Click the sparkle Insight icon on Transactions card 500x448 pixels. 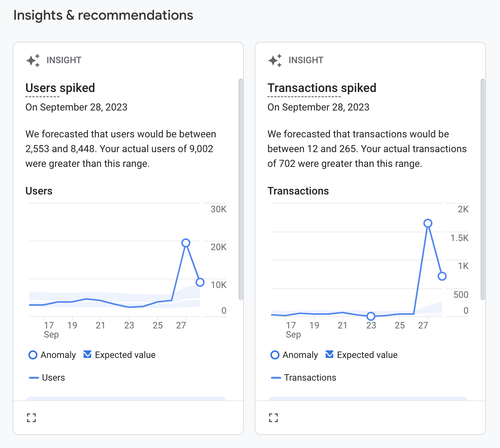click(275, 60)
